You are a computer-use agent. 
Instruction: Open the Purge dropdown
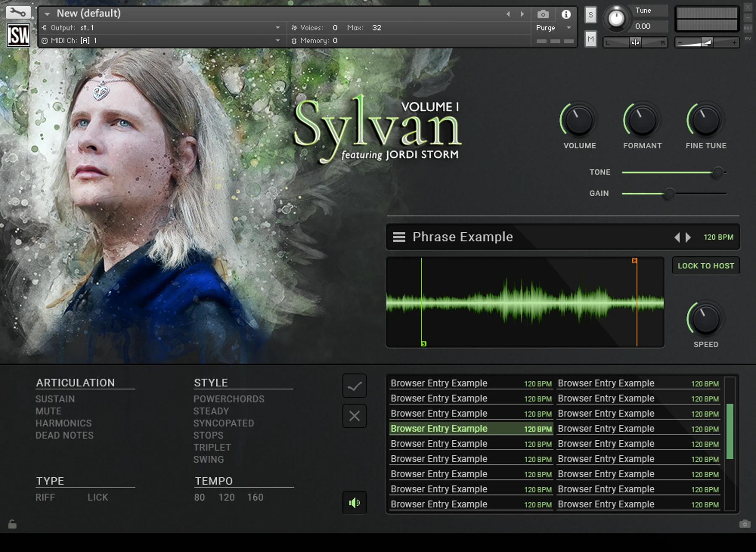554,28
